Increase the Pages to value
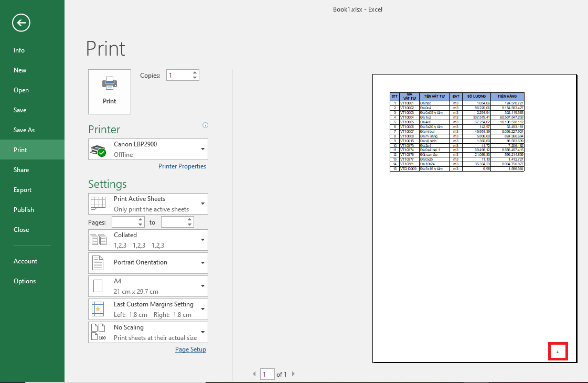 (190, 220)
